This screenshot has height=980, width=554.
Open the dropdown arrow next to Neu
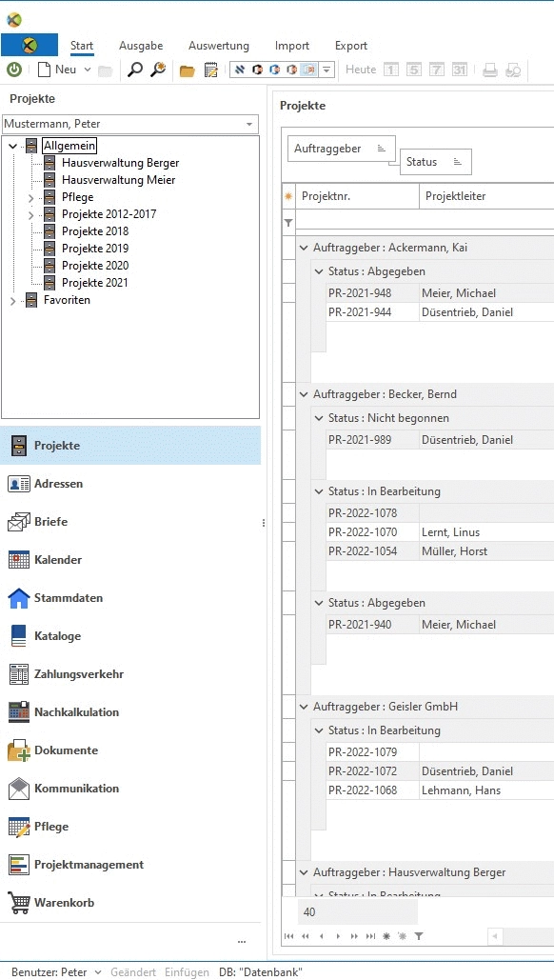click(88, 70)
